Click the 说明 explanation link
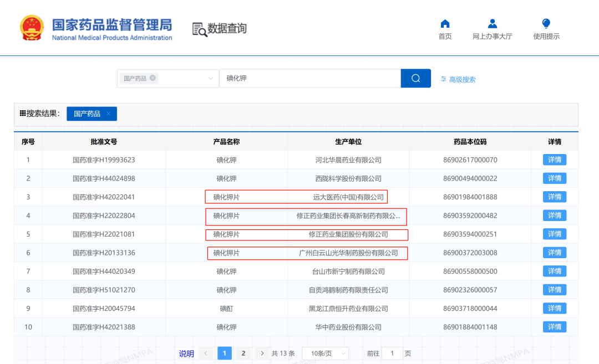This screenshot has height=364, width=599. 186,353
